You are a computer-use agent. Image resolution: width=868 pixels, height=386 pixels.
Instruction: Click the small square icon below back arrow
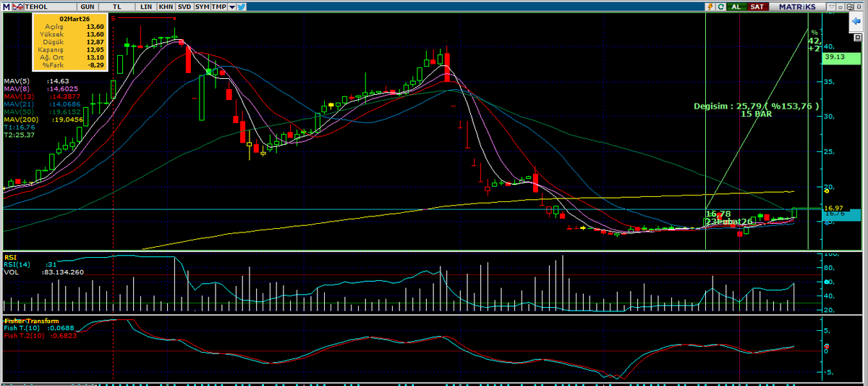857,38
